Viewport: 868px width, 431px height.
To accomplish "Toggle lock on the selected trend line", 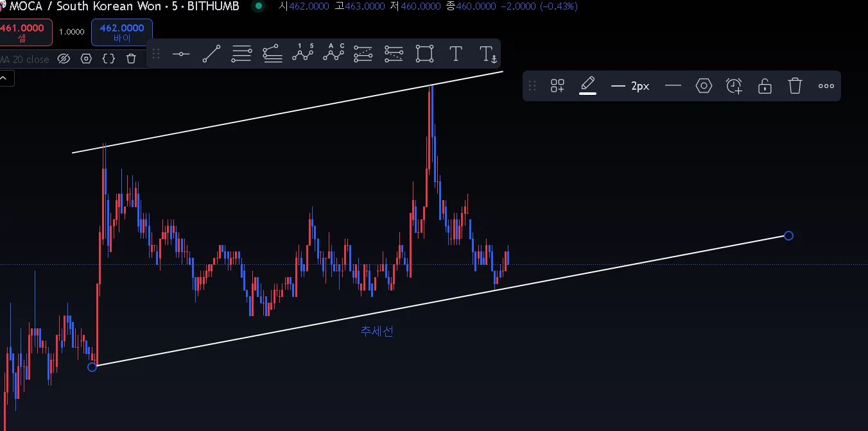I will pyautogui.click(x=765, y=86).
